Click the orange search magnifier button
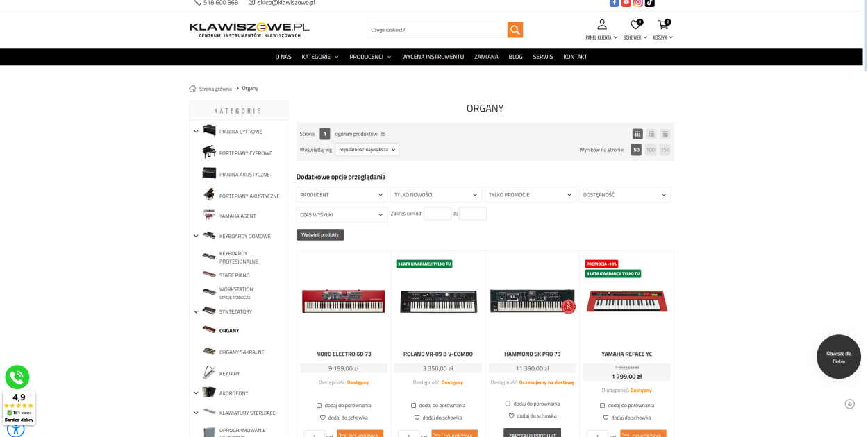The width and height of the screenshot is (868, 437). coord(515,30)
